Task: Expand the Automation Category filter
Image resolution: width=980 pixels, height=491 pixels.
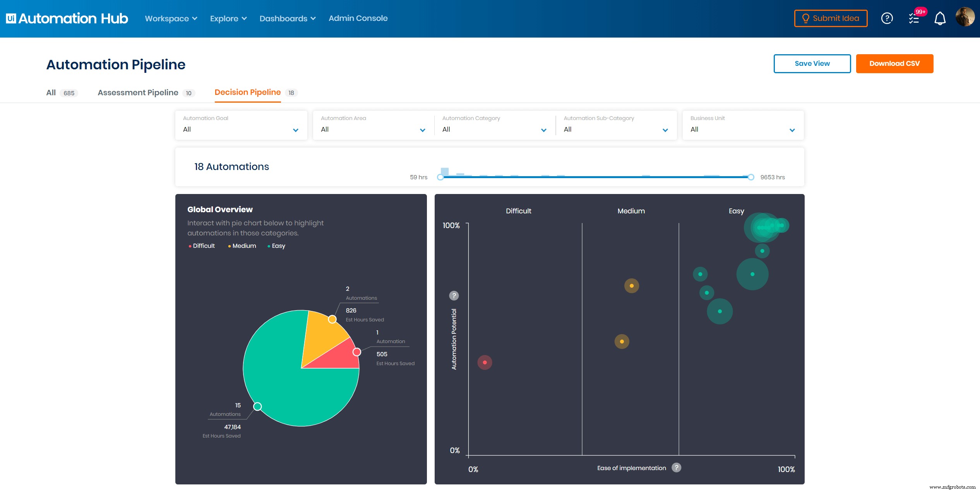Action: coord(543,130)
